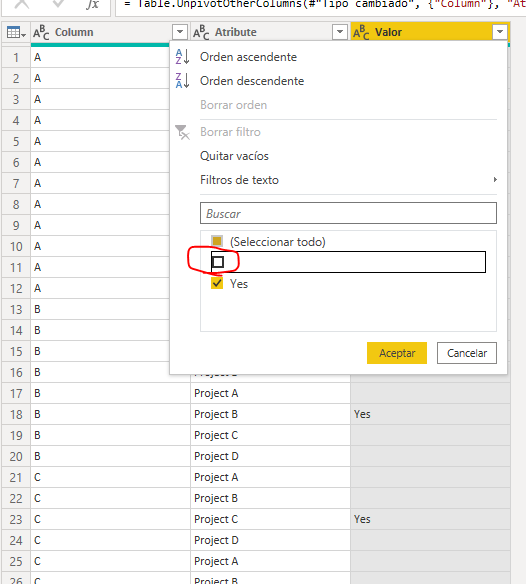Open the Atribute filter dropdown arrow
526x584 pixels.
coord(340,32)
